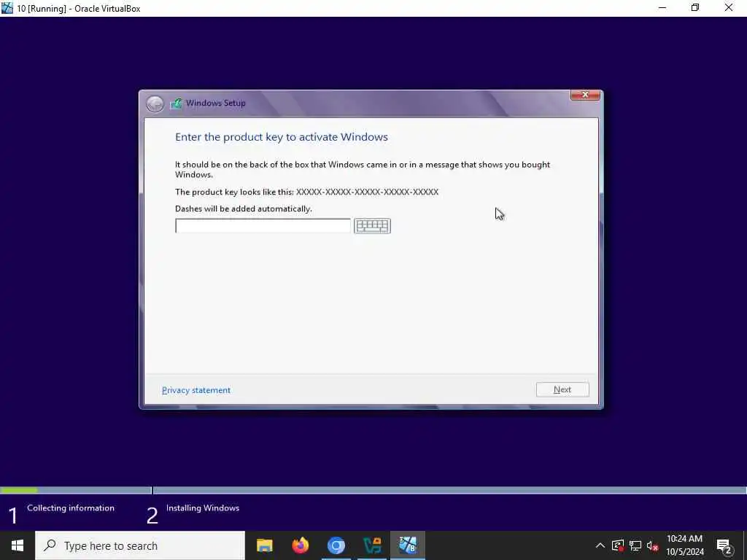The height and width of the screenshot is (560, 747).
Task: Open File Explorer from the taskbar
Action: tap(264, 545)
